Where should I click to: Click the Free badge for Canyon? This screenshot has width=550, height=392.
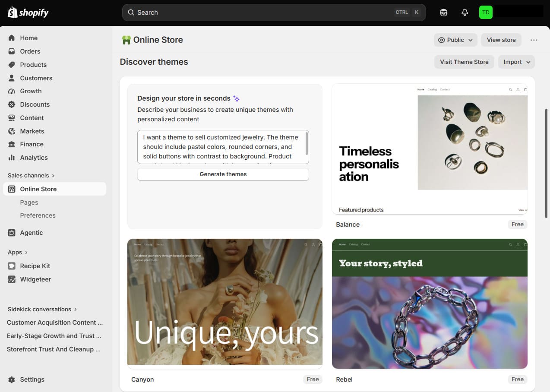point(313,379)
